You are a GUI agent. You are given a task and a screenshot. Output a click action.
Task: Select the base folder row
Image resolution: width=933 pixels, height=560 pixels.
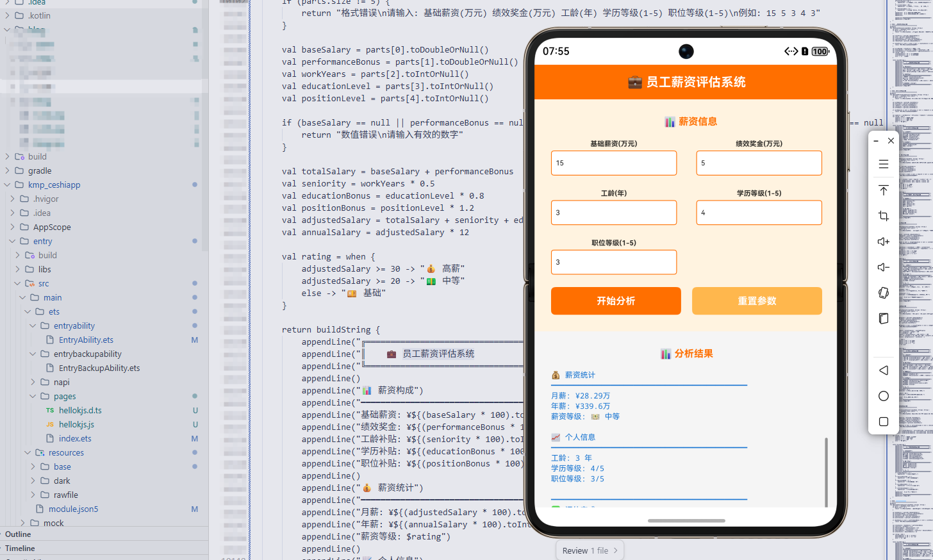coord(104,466)
